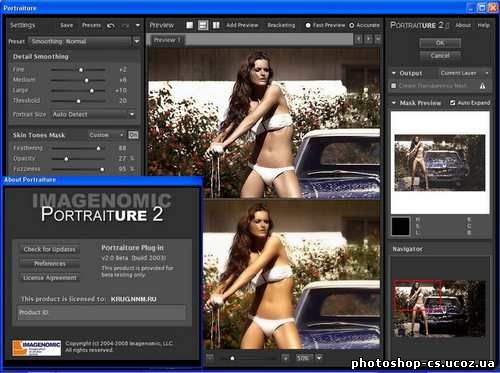
Task: Click Bracketing in preview toolbar
Action: [x=281, y=25]
